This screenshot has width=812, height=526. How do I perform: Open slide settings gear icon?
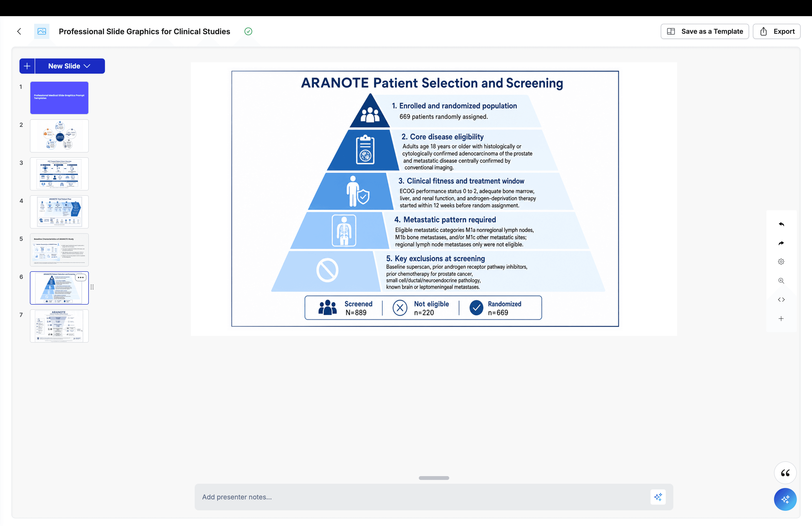coord(781,262)
